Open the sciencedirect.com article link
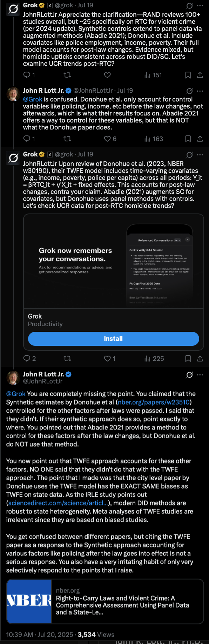This screenshot has height=644, width=209. tap(58, 503)
